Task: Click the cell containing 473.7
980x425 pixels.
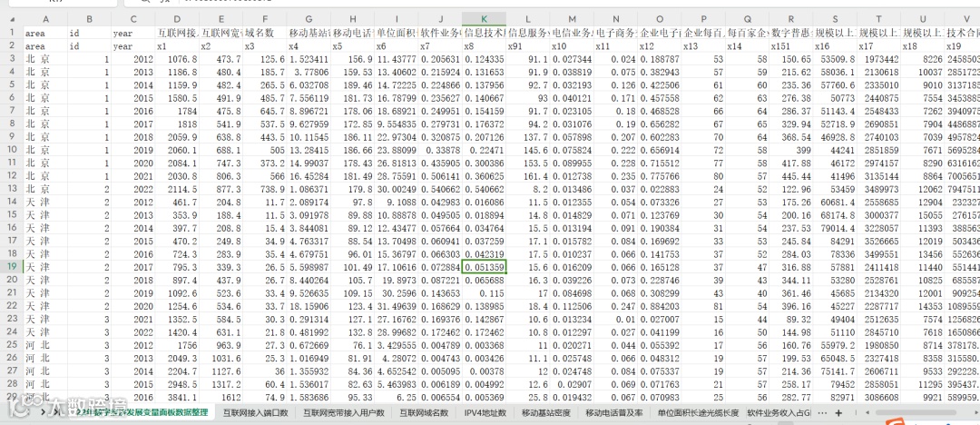Action: click(222, 59)
